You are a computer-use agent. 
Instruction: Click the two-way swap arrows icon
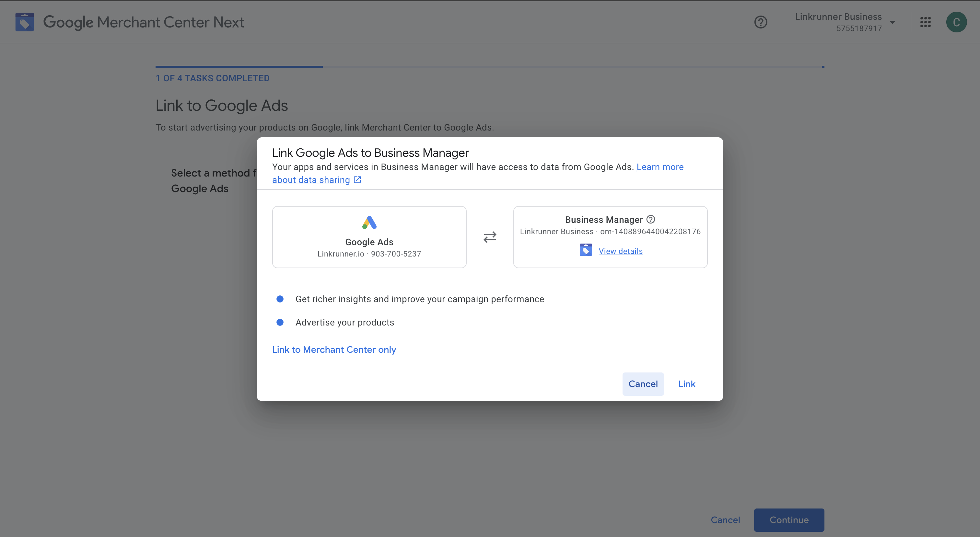(x=490, y=237)
